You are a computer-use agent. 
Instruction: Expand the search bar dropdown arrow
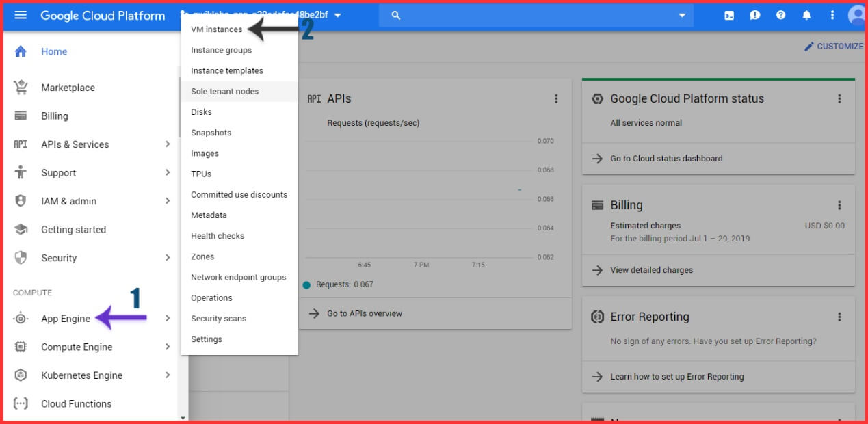tap(681, 15)
